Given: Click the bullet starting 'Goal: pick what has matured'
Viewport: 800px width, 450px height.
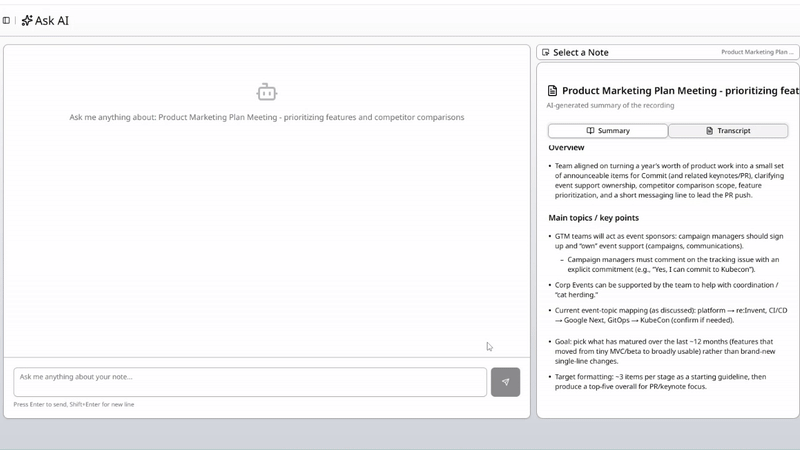Looking at the screenshot, I should click(665, 351).
